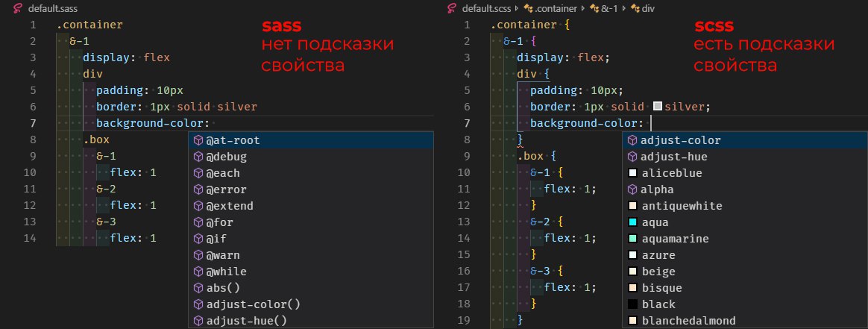Open the &-1 breadcrumb segment

click(609, 9)
